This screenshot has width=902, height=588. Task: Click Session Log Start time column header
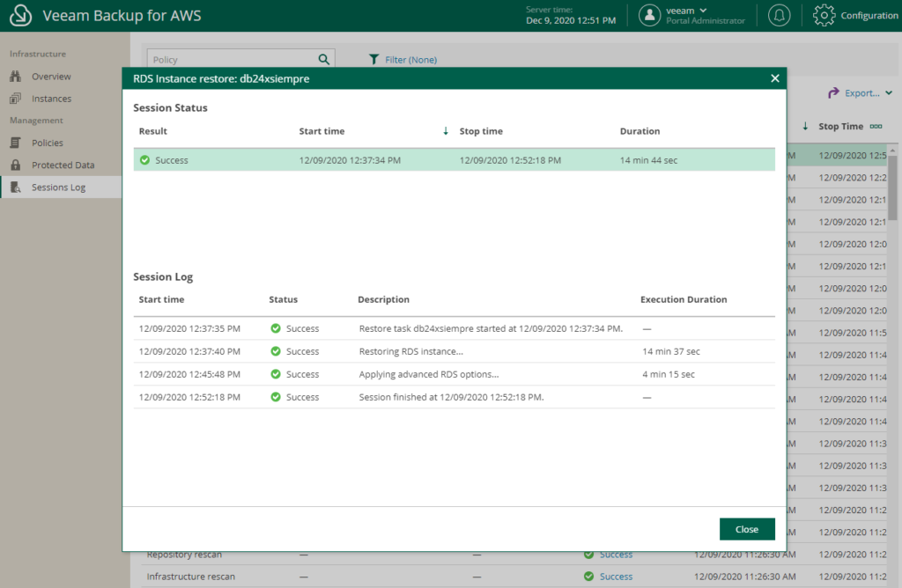161,299
